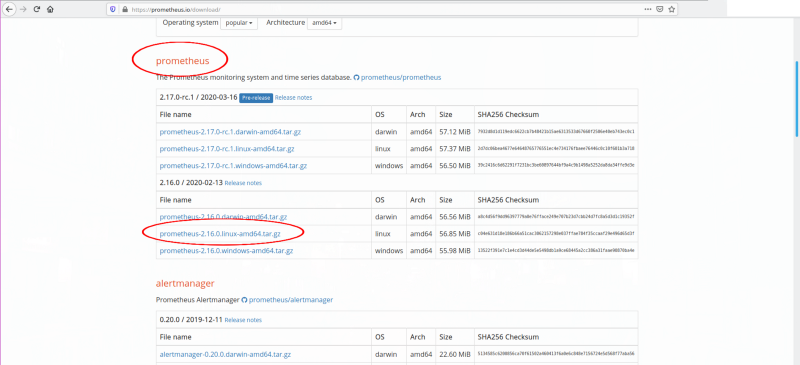The height and width of the screenshot is (365, 800).
Task: Click the Pre-release badge
Action: pos(256,98)
